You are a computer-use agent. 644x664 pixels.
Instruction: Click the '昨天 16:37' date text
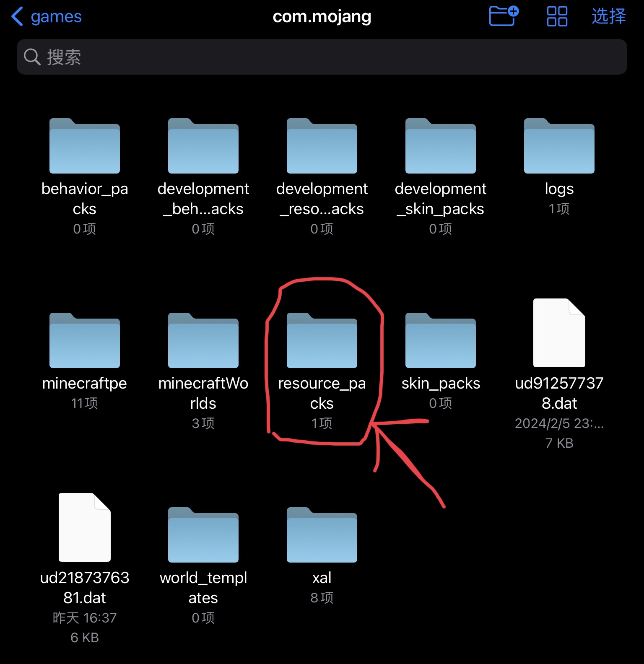[85, 618]
